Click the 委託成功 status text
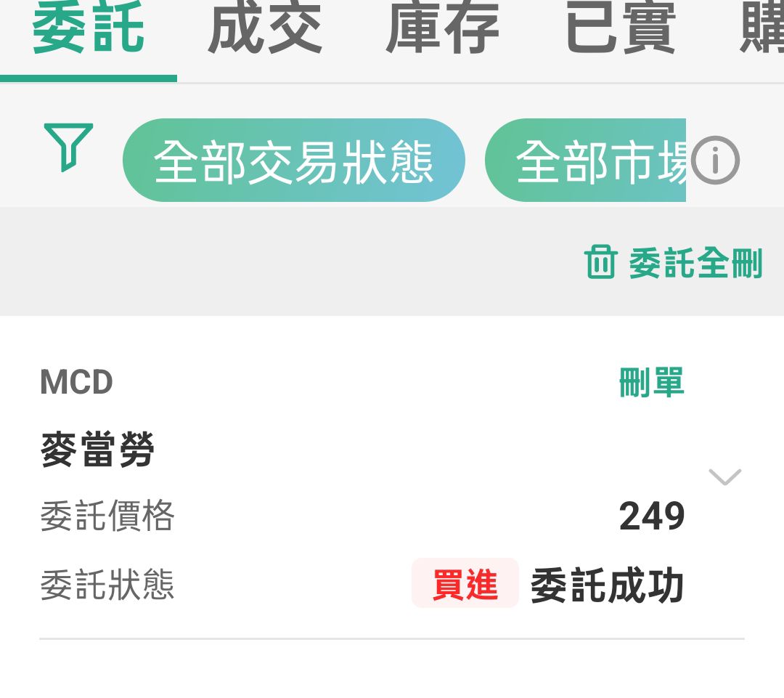784x698 pixels. tap(607, 585)
